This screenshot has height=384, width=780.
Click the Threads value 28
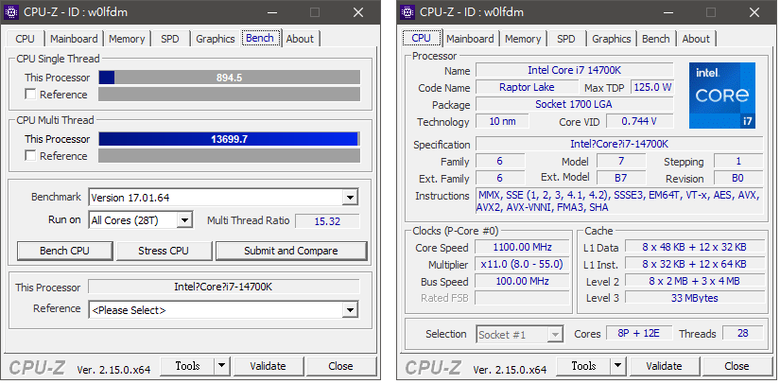pos(742,333)
